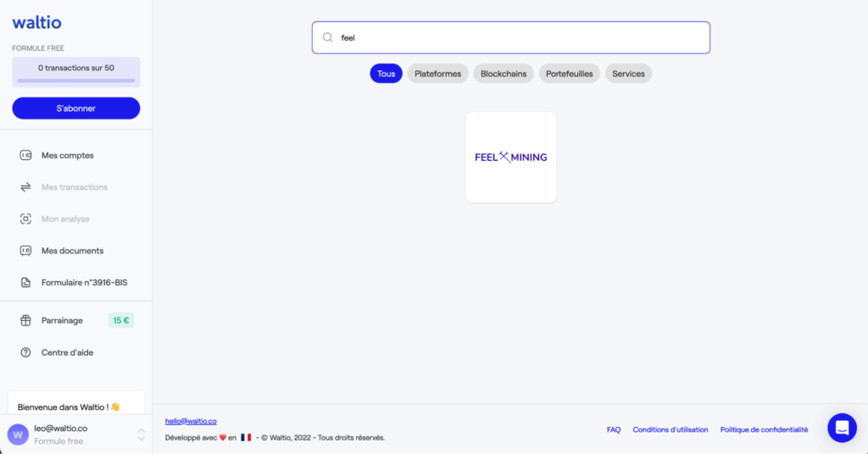Image resolution: width=868 pixels, height=454 pixels.
Task: Click the wallet icon beside Mes comptes
Action: [x=25, y=155]
